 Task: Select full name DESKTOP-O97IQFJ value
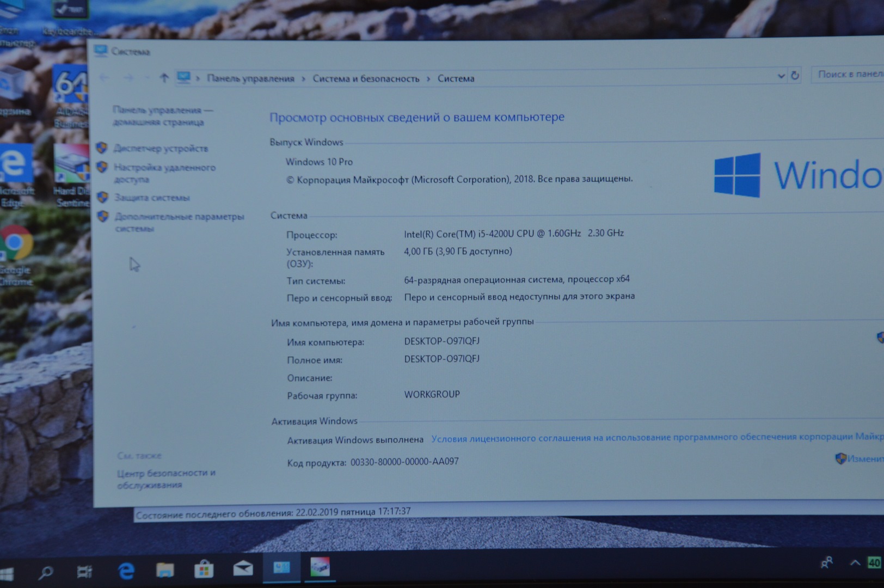[x=441, y=359]
